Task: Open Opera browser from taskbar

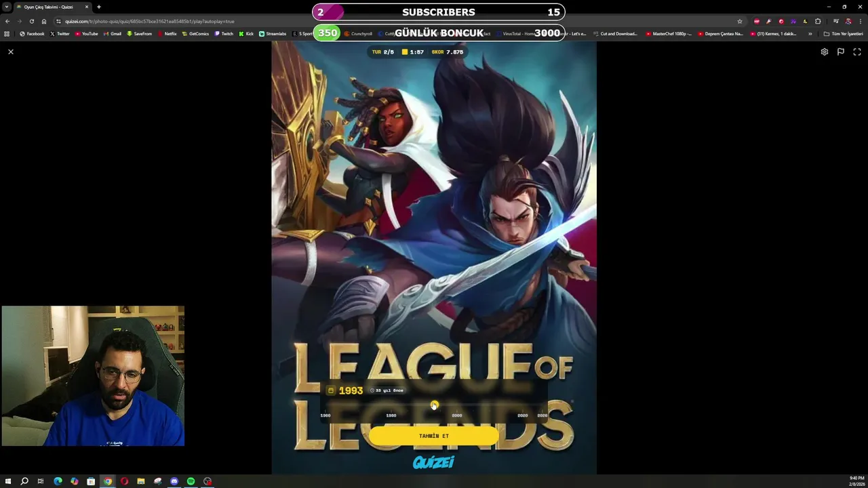Action: [124, 481]
